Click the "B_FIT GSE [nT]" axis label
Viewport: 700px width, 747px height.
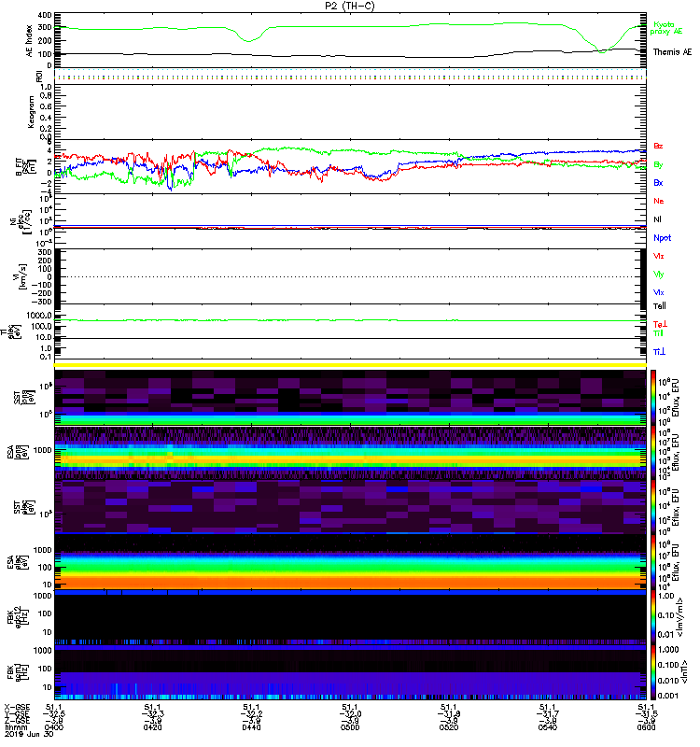[x=26, y=167]
